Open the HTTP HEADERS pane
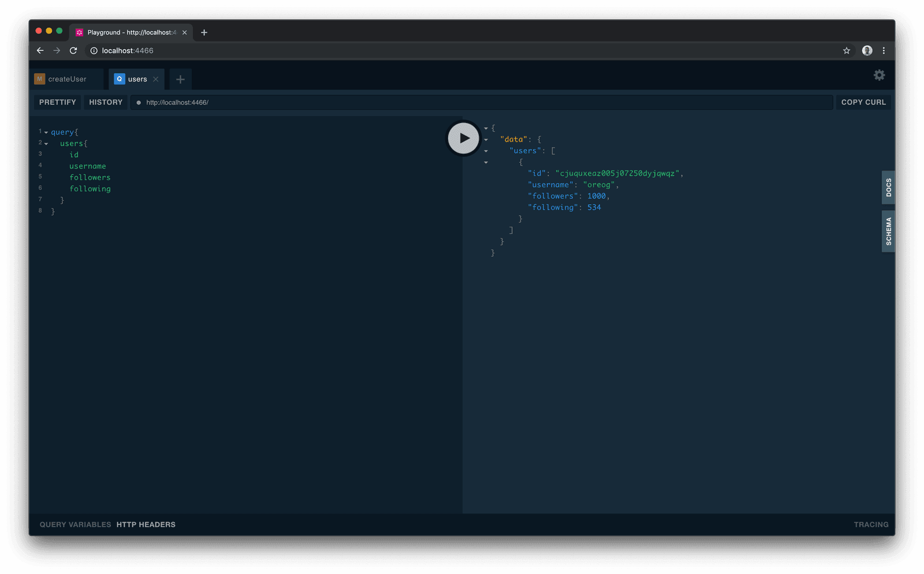 click(x=146, y=524)
